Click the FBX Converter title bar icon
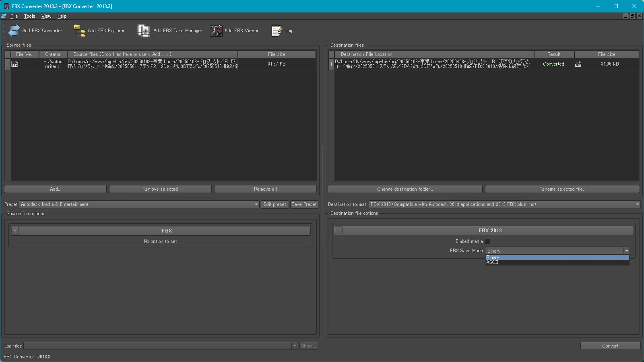Screen dimensions: 644x362 pos(6,6)
